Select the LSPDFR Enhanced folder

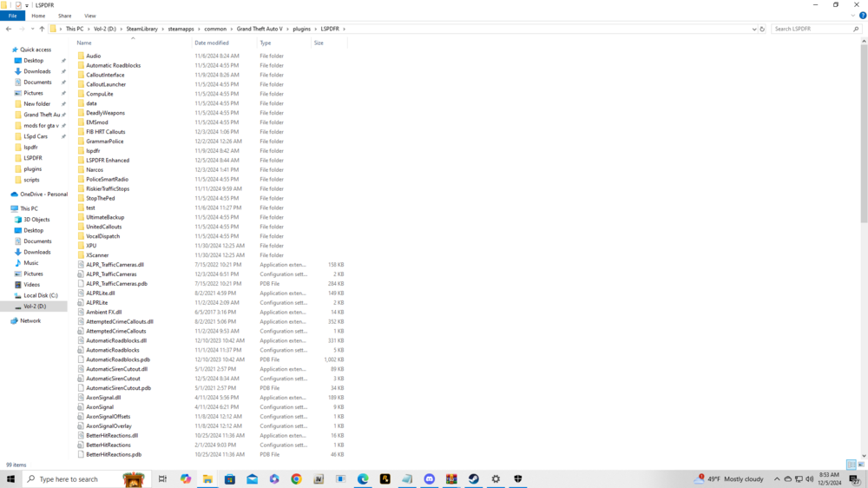[x=108, y=161]
